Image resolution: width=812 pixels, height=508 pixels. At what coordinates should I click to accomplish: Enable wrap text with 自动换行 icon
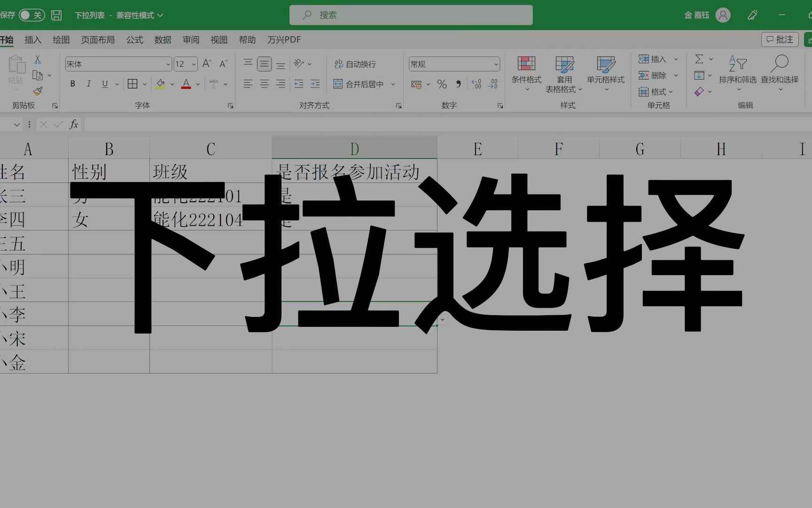pyautogui.click(x=338, y=63)
